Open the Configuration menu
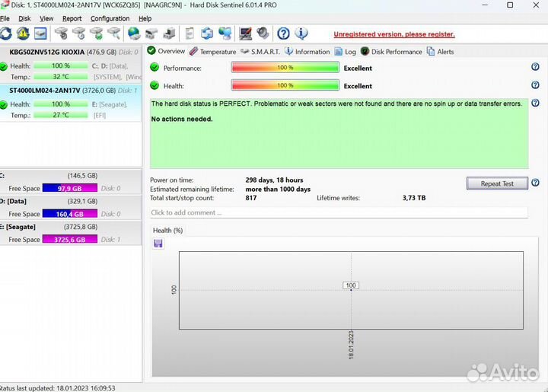Viewport: 548px width, 392px height. 110,18
